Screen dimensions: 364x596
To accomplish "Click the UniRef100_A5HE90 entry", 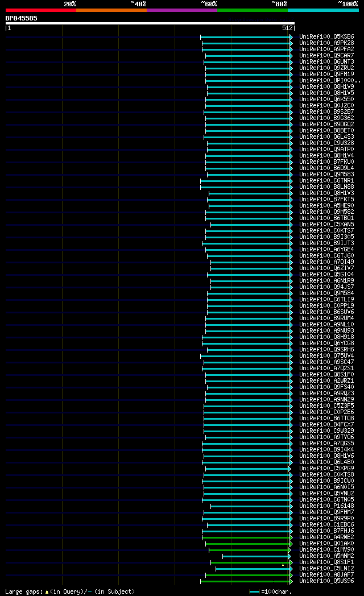I will pyautogui.click(x=326, y=206).
